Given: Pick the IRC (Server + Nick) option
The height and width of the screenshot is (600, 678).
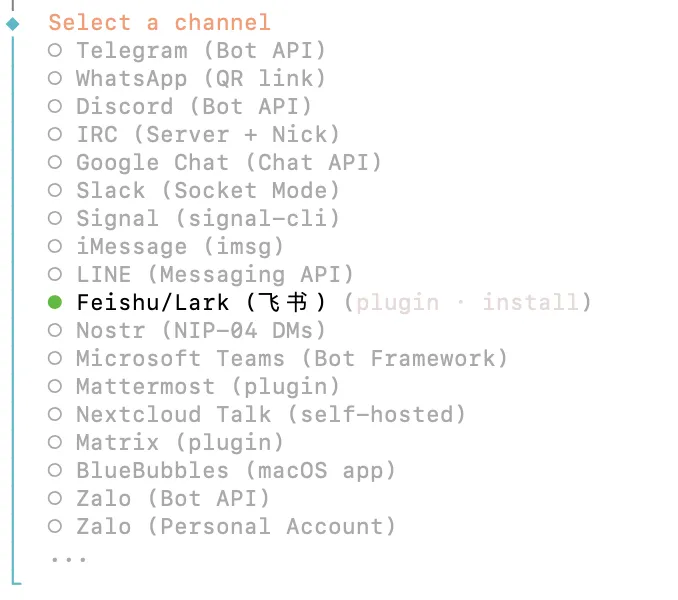Looking at the screenshot, I should click(55, 134).
